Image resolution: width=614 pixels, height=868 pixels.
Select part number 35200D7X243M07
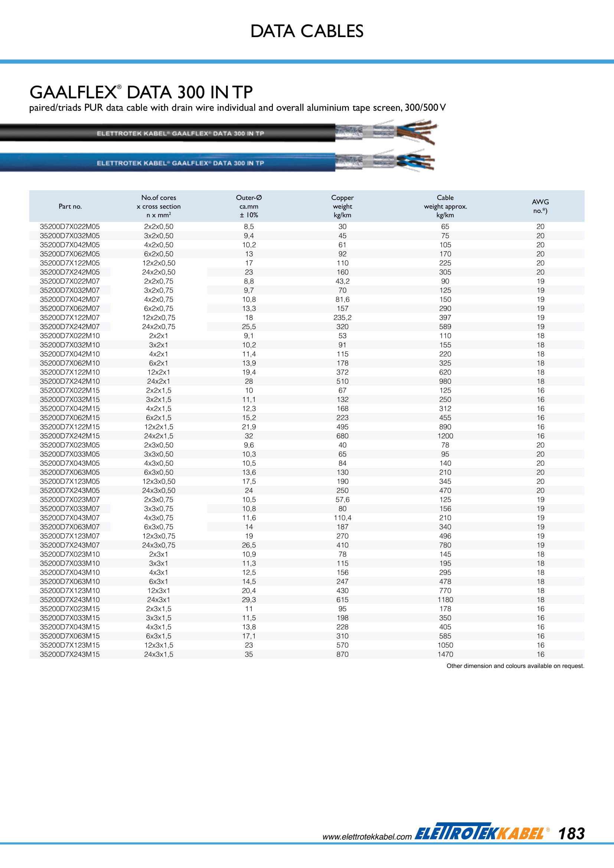tap(70, 545)
